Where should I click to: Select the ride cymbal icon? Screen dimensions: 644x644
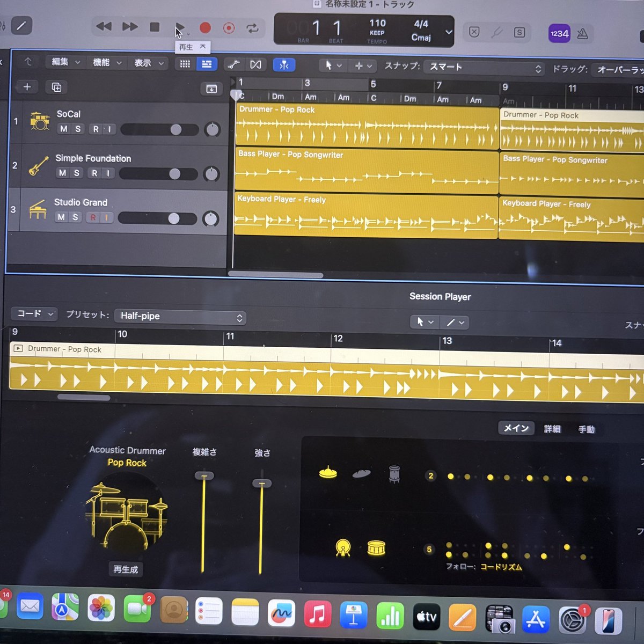click(361, 473)
